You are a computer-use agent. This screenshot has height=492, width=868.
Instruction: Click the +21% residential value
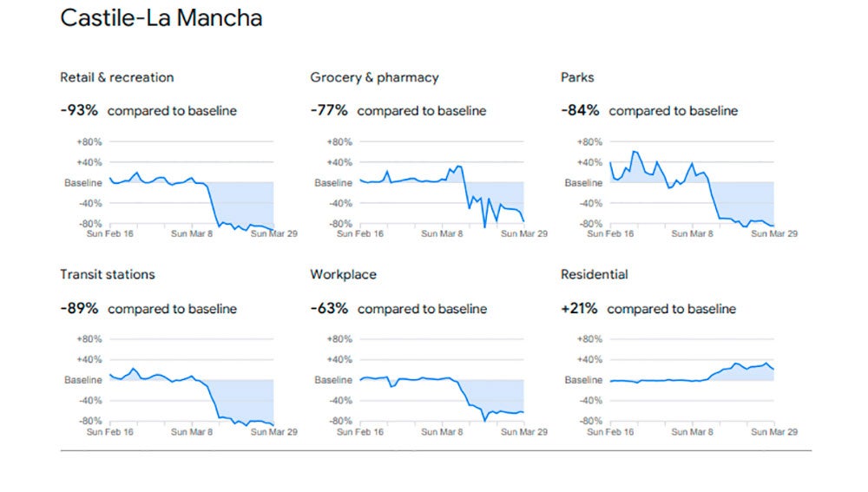(579, 309)
